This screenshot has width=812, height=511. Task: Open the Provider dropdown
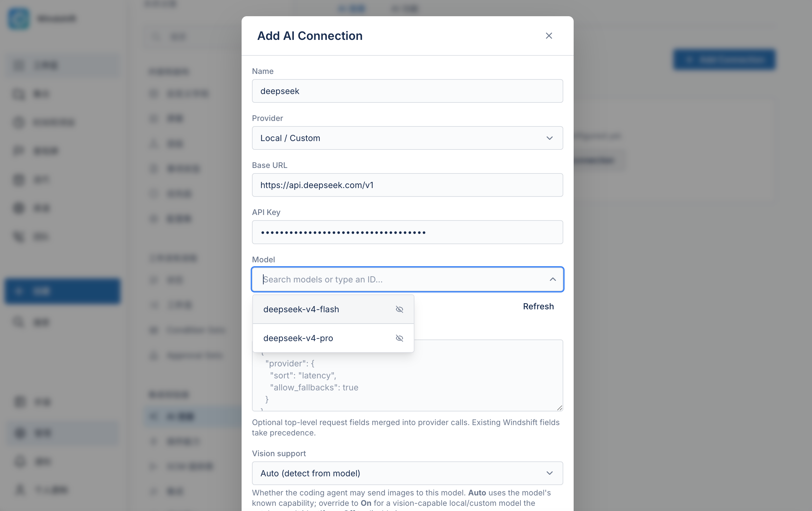407,138
